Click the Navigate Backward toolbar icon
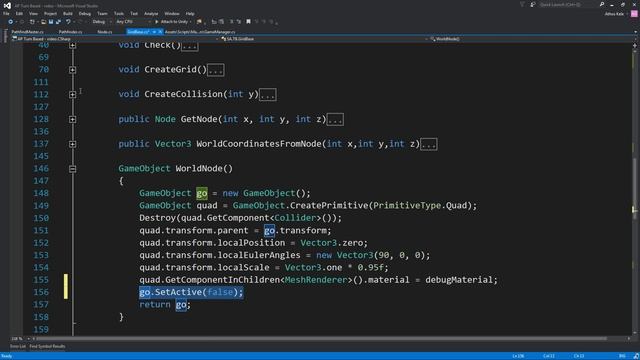Screen dimensions: 640x360 click(11, 22)
